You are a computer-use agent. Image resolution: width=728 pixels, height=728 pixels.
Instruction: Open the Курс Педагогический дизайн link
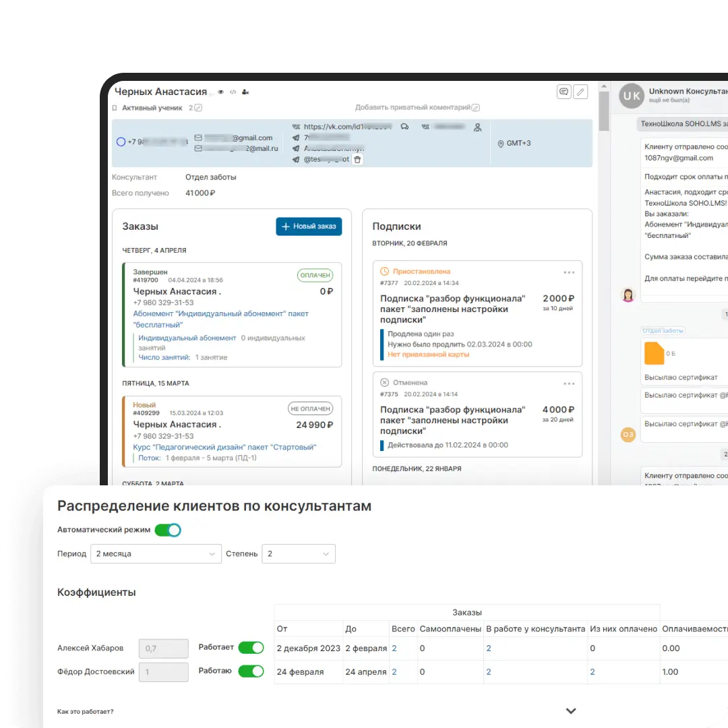pos(224,447)
